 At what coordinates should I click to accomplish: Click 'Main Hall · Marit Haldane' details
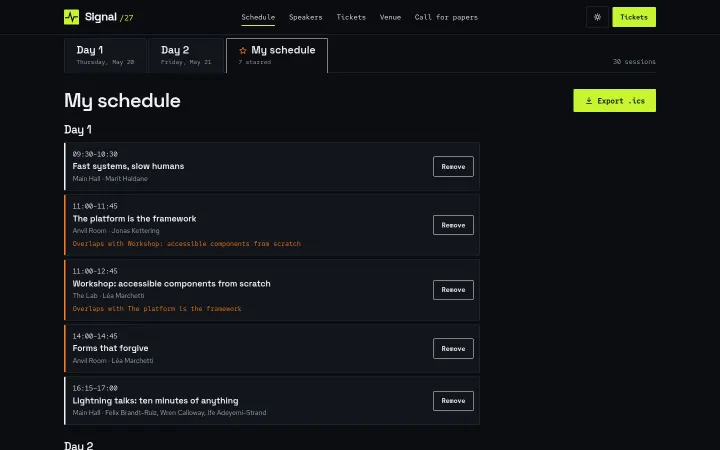110,179
